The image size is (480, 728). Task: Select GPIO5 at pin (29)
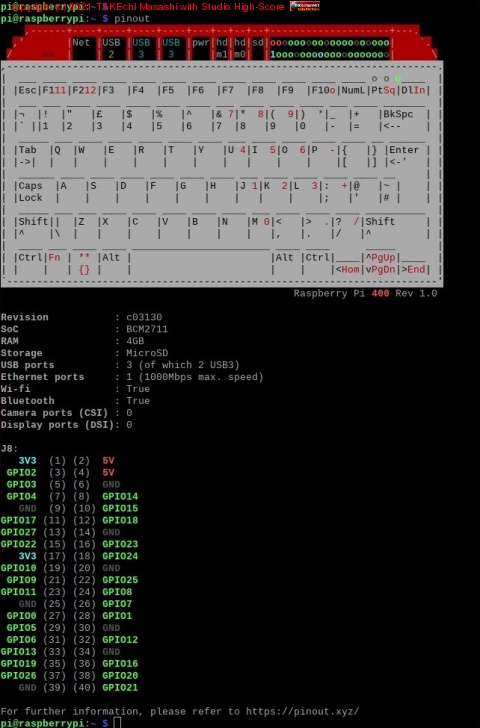21,628
